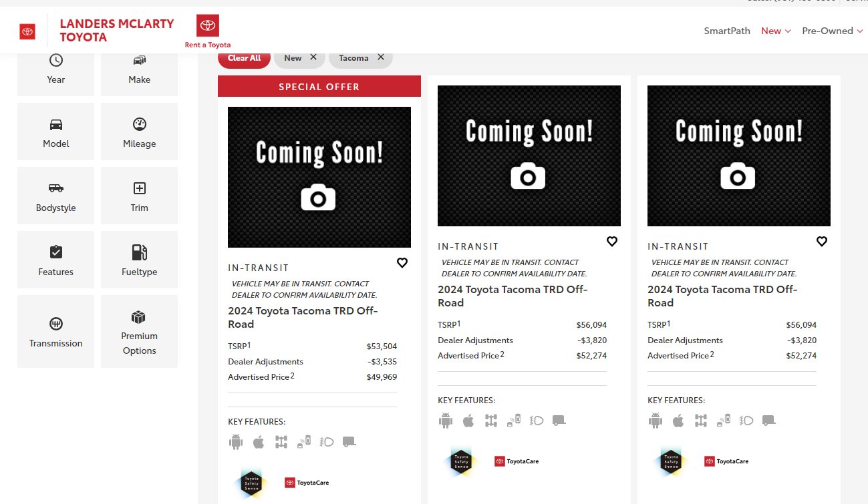Click the Apple CarPlay icon on the $49,969 Tacoma
868x504 pixels.
pos(259,442)
